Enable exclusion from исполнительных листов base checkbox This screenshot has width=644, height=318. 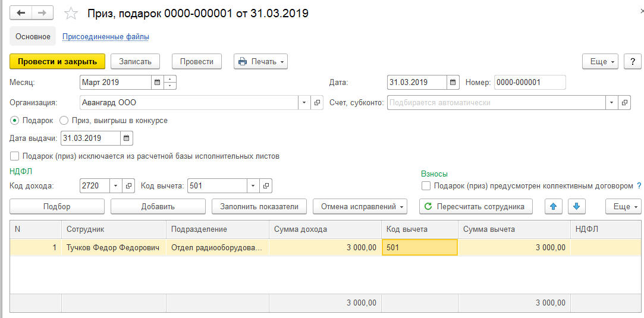pyautogui.click(x=15, y=156)
